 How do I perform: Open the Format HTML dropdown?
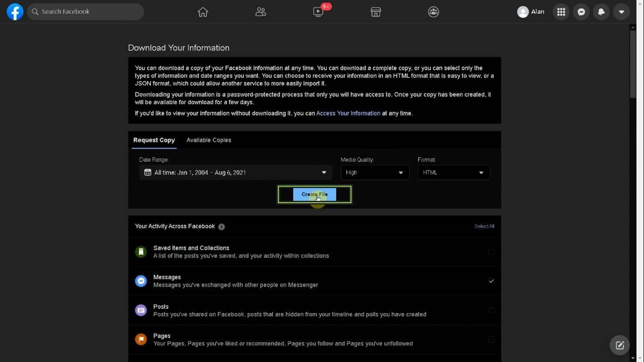coord(453,173)
